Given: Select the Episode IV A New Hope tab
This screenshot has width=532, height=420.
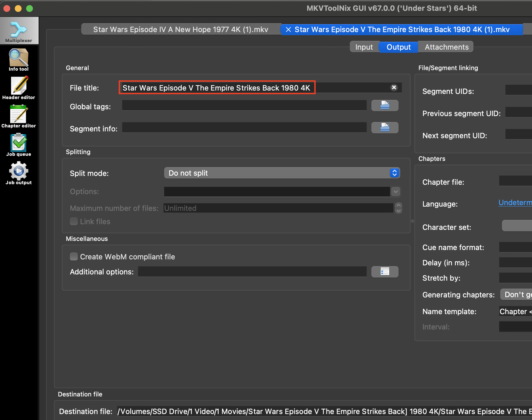Looking at the screenshot, I should coord(181,29).
